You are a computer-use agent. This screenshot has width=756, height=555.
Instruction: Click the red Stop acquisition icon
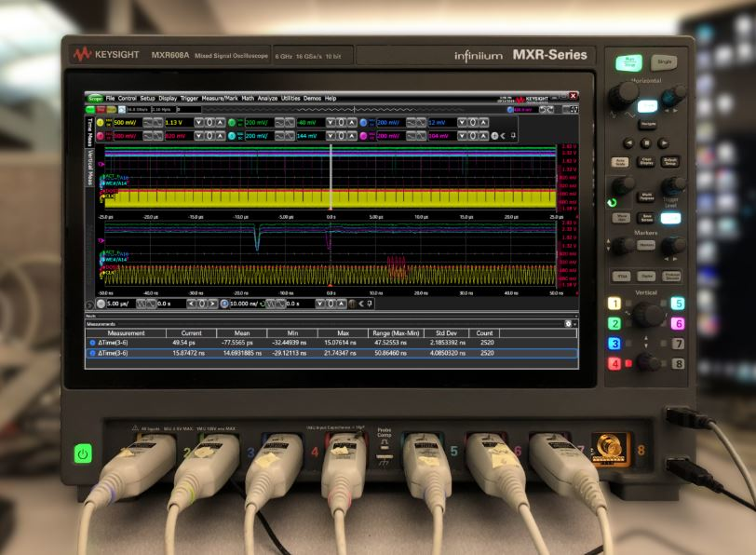coord(100,109)
